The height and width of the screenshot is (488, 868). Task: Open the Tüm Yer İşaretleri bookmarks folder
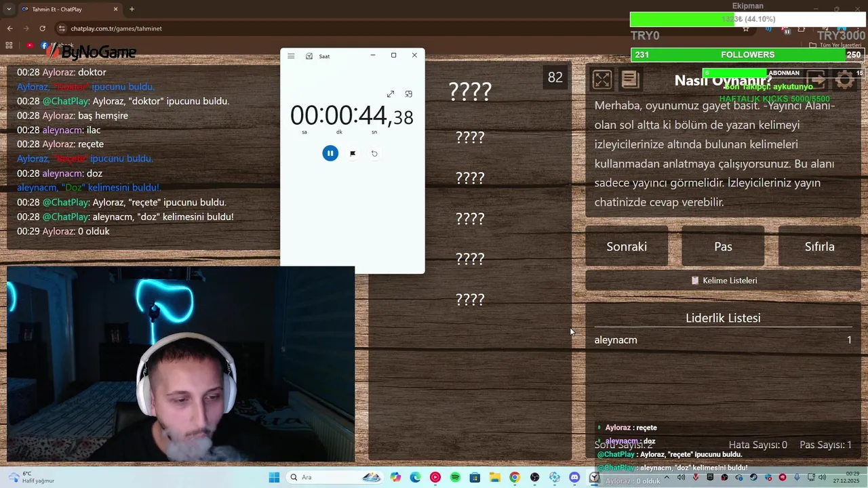(x=835, y=45)
